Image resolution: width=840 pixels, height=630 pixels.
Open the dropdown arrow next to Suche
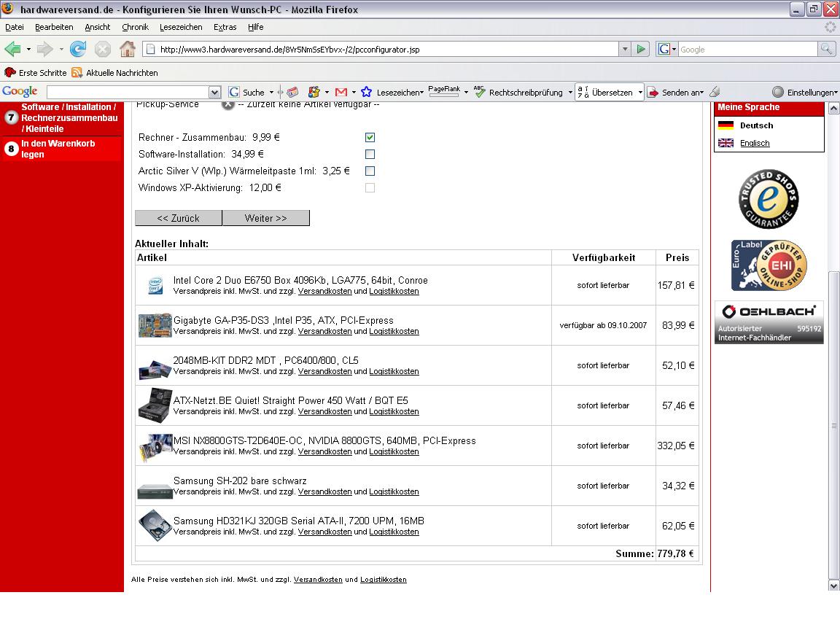(x=271, y=92)
